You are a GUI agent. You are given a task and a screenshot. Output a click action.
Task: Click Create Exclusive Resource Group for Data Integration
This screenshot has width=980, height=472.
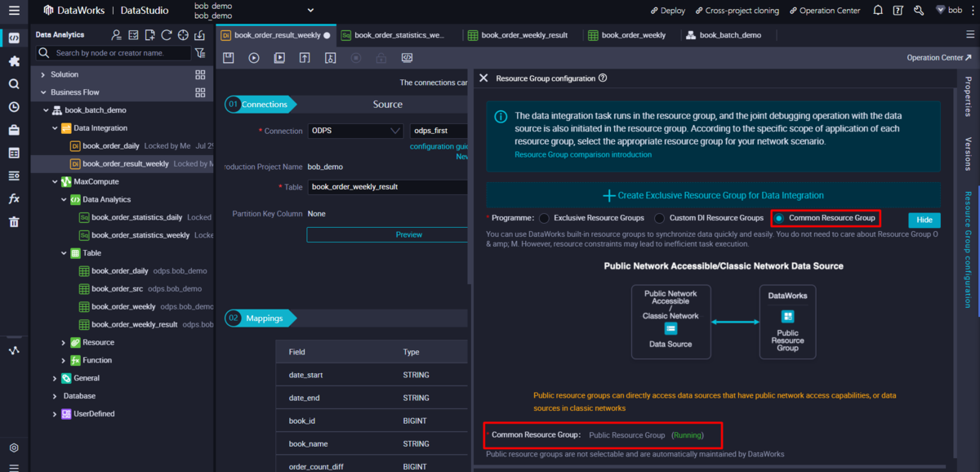coord(713,195)
